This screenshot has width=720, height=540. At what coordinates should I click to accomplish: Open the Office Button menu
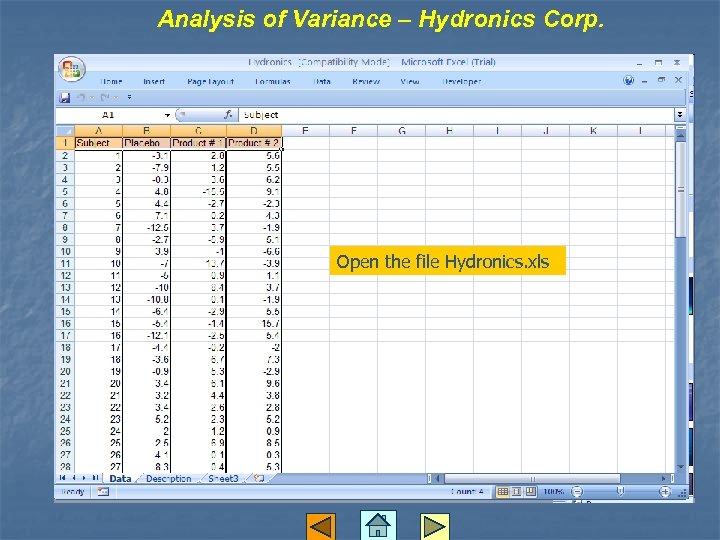(x=72, y=69)
